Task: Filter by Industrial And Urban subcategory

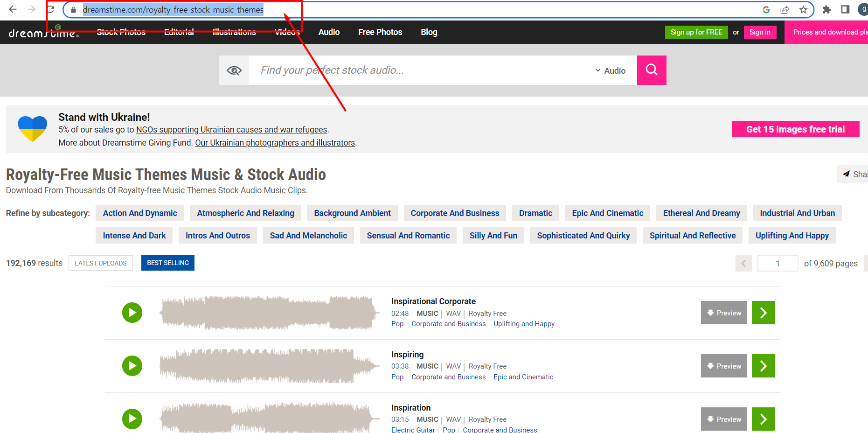Action: click(797, 213)
